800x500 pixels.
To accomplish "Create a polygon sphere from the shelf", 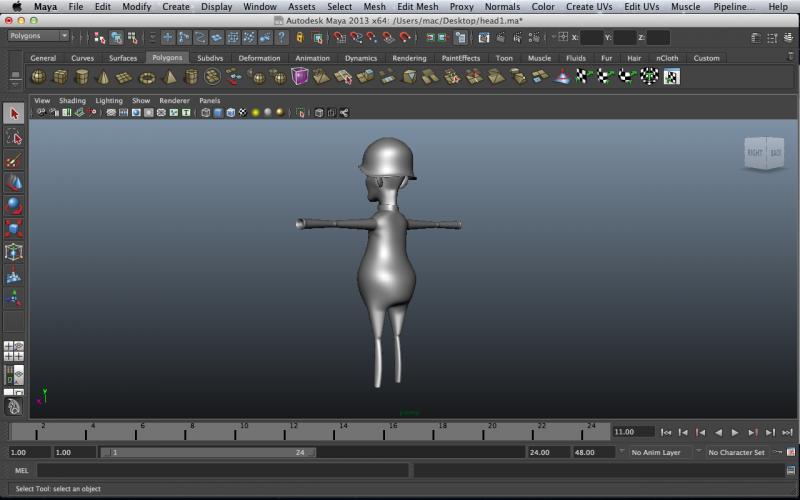I will coord(38,77).
